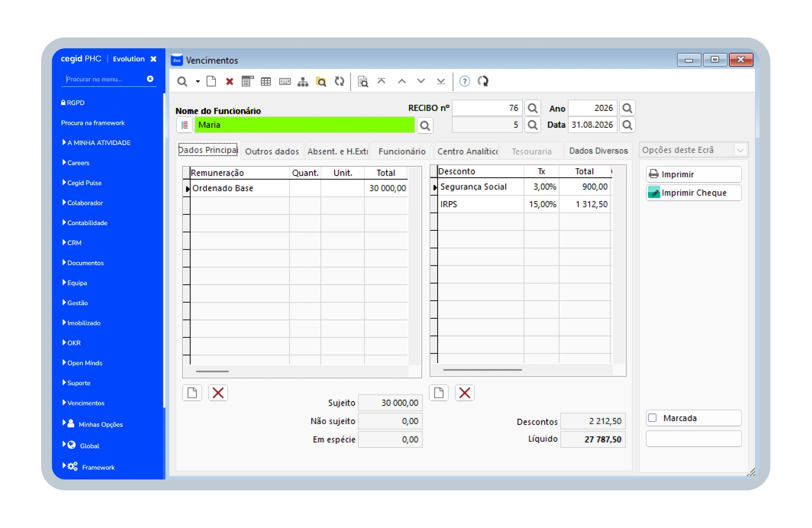Image resolution: width=812 pixels, height=528 pixels.
Task: Click the Imprimir Cheque button
Action: click(x=693, y=193)
